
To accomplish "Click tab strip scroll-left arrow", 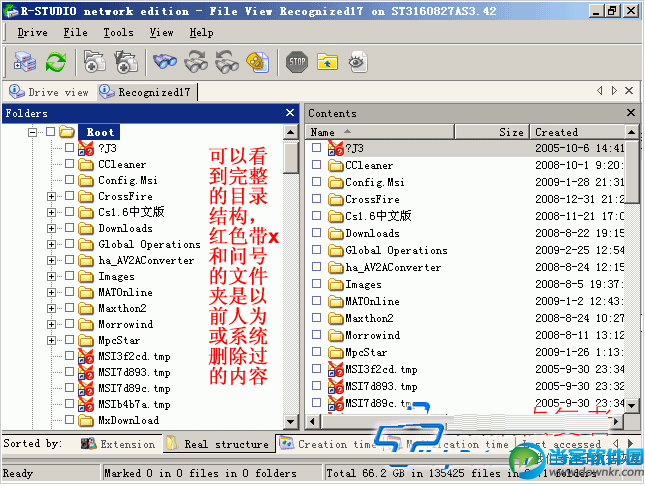I will 600,91.
